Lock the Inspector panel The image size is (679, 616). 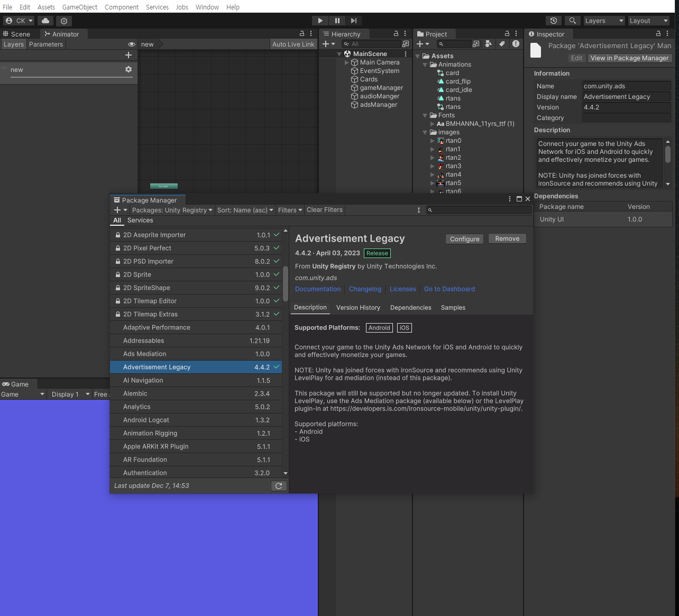pyautogui.click(x=658, y=33)
